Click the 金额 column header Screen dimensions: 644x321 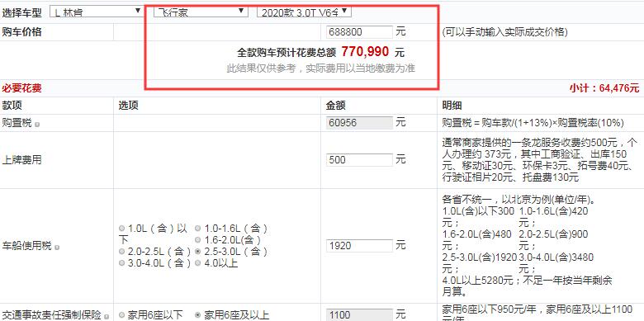[336, 106]
